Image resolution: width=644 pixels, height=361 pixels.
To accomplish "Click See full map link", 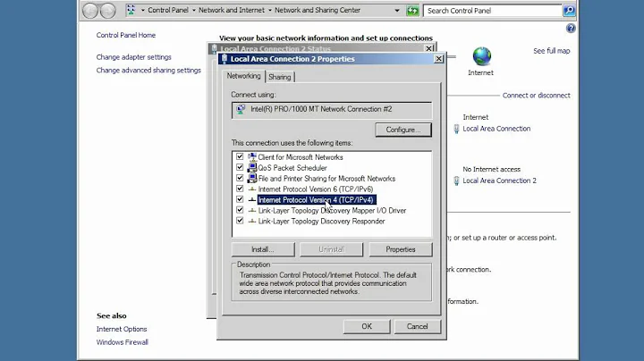I will (552, 51).
